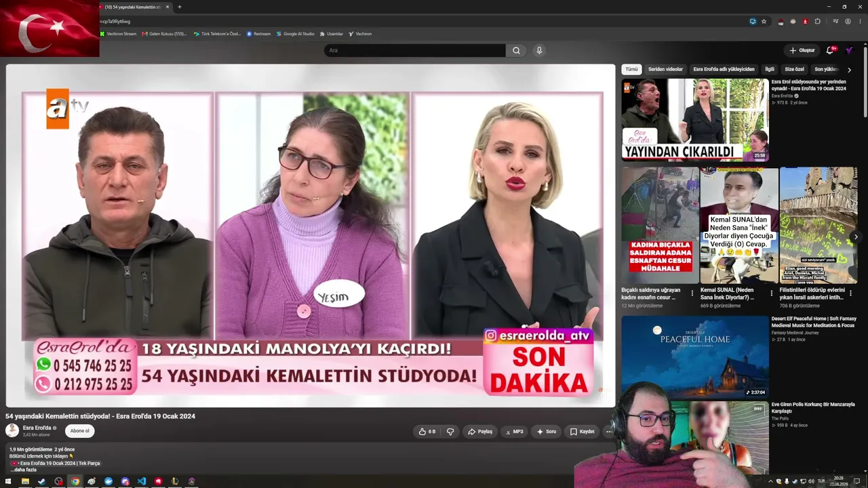Open Türk Telekom bookmark
This screenshot has width=868, height=488.
click(x=217, y=34)
